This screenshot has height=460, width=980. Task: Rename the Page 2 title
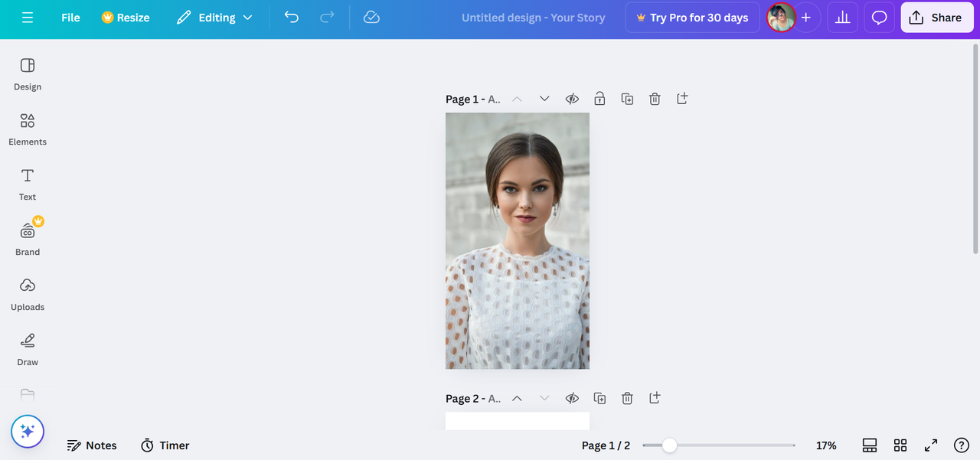[x=473, y=398]
